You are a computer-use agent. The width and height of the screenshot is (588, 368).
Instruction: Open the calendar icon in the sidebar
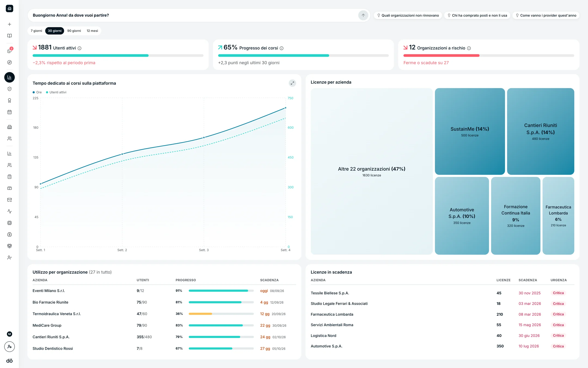(x=10, y=112)
